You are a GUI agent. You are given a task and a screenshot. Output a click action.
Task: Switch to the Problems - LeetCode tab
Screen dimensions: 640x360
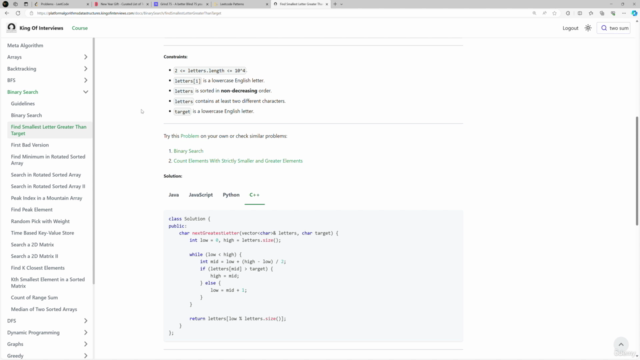click(62, 4)
